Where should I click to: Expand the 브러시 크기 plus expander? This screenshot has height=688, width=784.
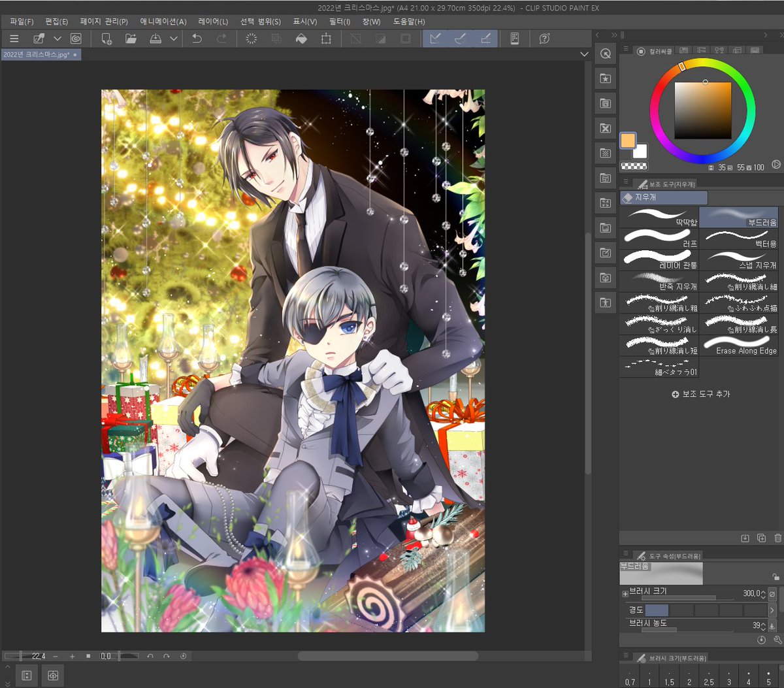[625, 594]
